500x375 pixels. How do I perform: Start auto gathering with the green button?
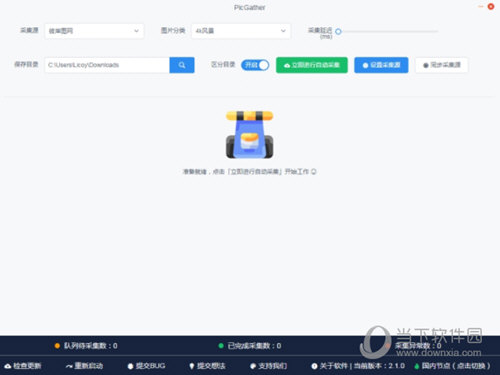pyautogui.click(x=312, y=65)
